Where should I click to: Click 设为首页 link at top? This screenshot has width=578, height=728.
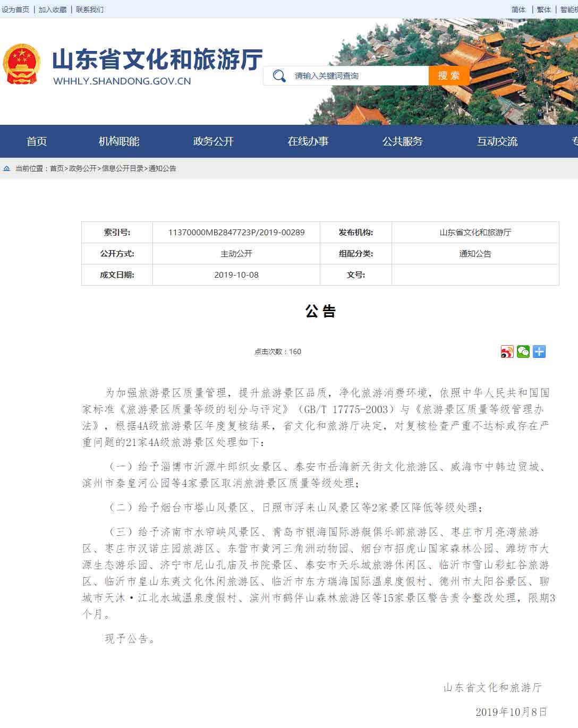[x=15, y=10]
